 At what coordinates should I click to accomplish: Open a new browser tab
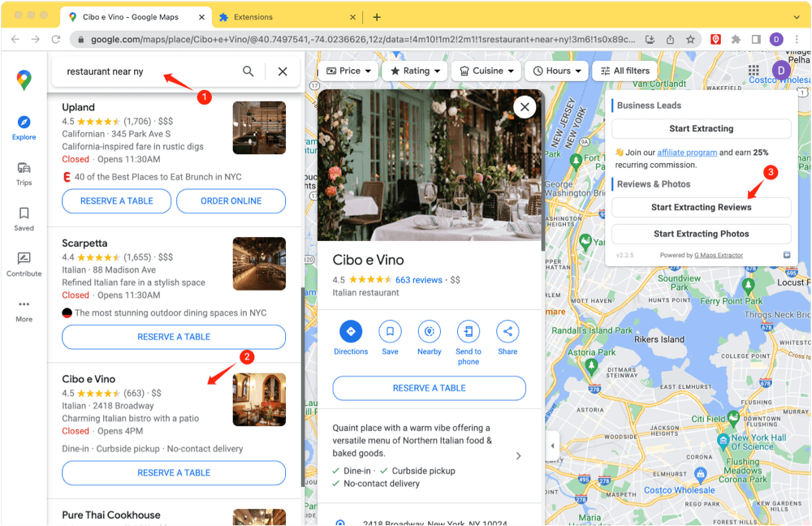(377, 17)
